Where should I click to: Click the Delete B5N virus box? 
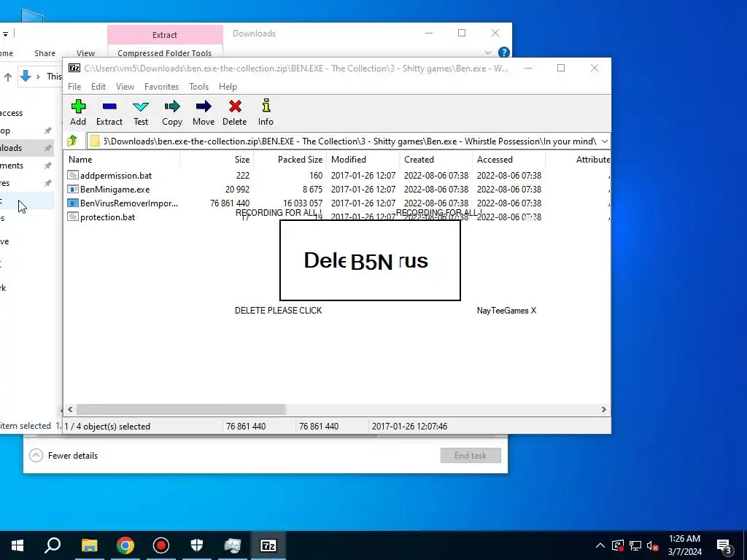tap(370, 260)
